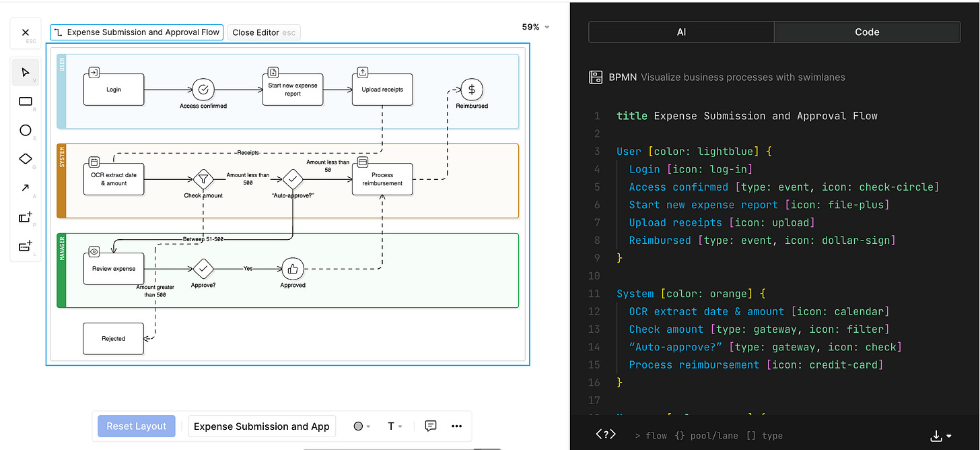The height and width of the screenshot is (450, 980).
Task: Click the Close Editor button
Action: point(264,32)
